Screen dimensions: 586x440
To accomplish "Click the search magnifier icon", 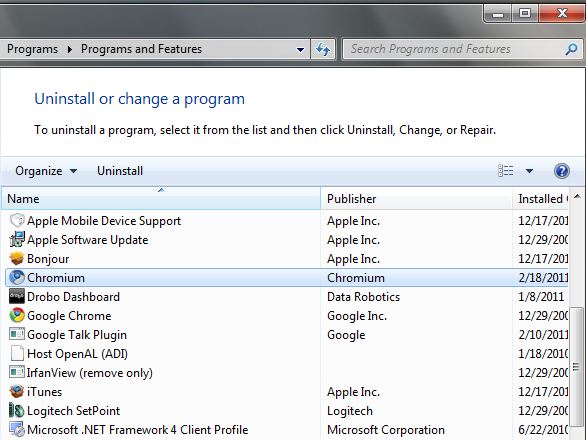I will click(571, 49).
